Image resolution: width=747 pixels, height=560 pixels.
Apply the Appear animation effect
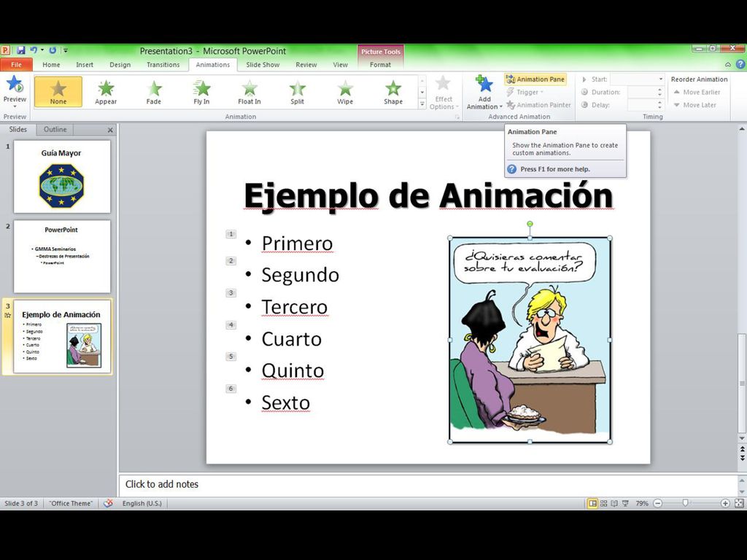[106, 91]
